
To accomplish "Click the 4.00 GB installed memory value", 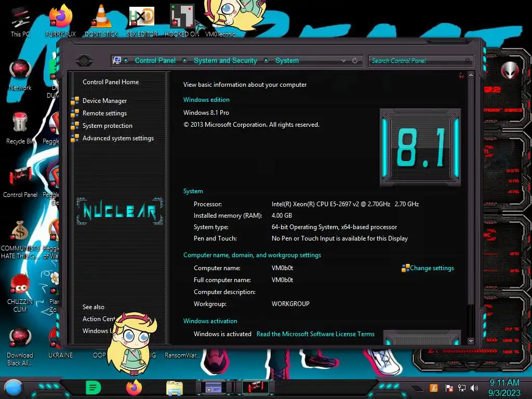I will point(282,216).
